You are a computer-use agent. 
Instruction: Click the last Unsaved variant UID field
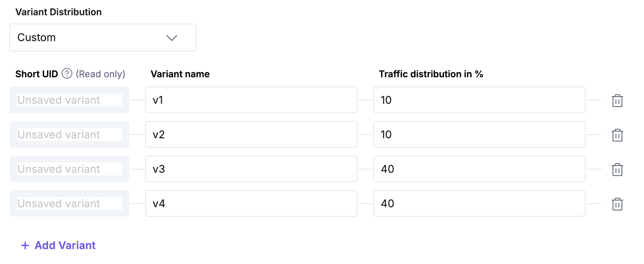[70, 203]
